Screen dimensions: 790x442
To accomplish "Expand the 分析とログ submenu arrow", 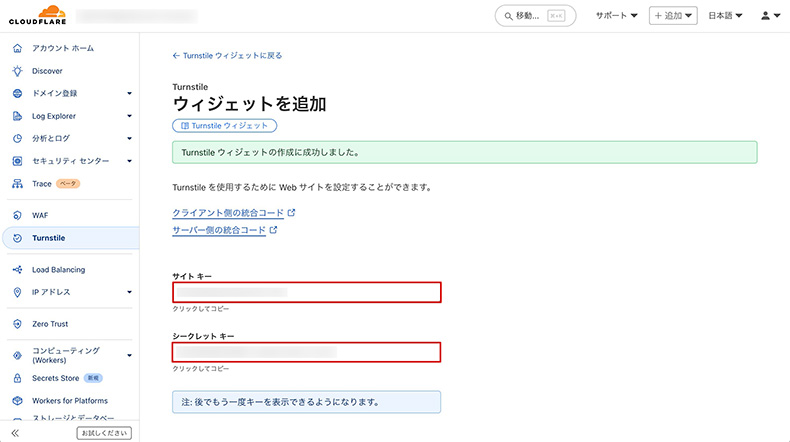I will 129,138.
